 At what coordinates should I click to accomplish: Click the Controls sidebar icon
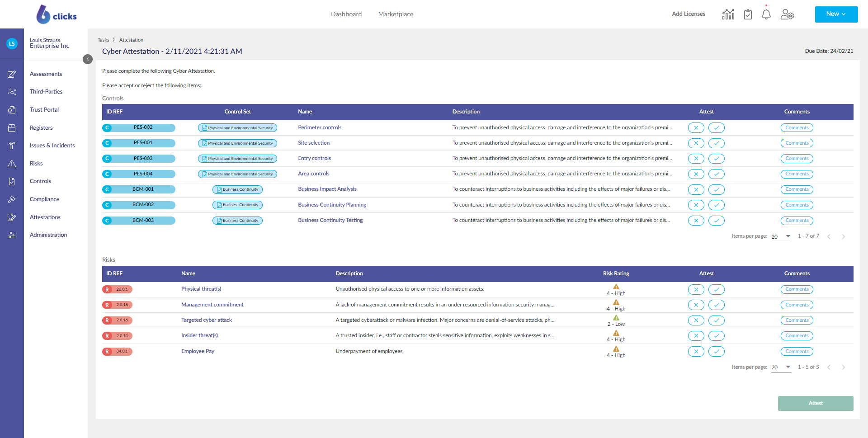[x=12, y=181]
